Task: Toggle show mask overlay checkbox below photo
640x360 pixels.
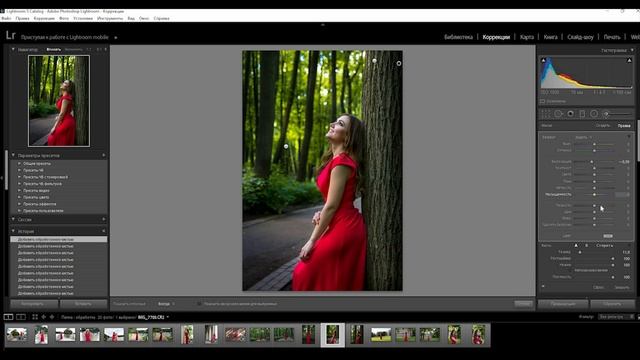Action: (x=199, y=304)
